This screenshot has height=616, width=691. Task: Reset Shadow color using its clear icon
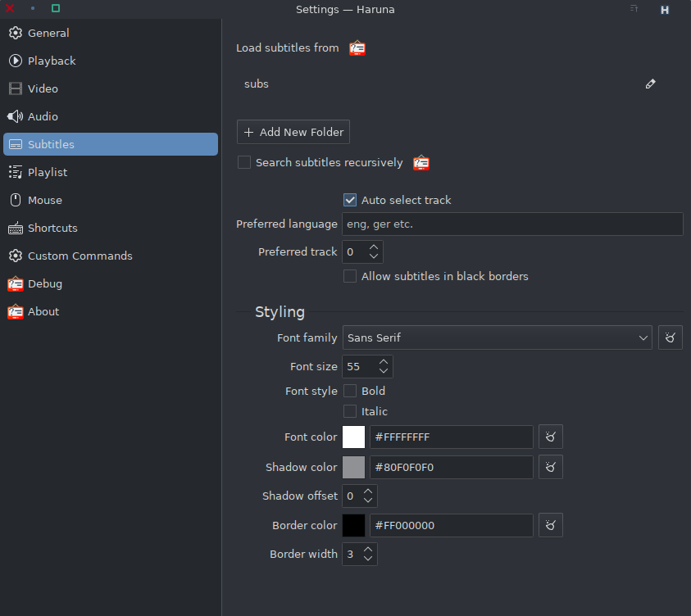(x=550, y=467)
